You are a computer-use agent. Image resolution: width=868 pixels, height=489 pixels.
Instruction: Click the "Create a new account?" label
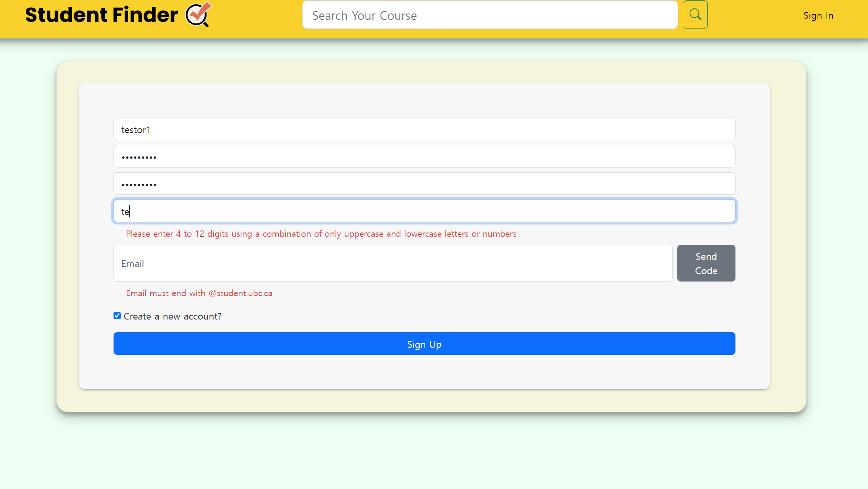coord(172,316)
